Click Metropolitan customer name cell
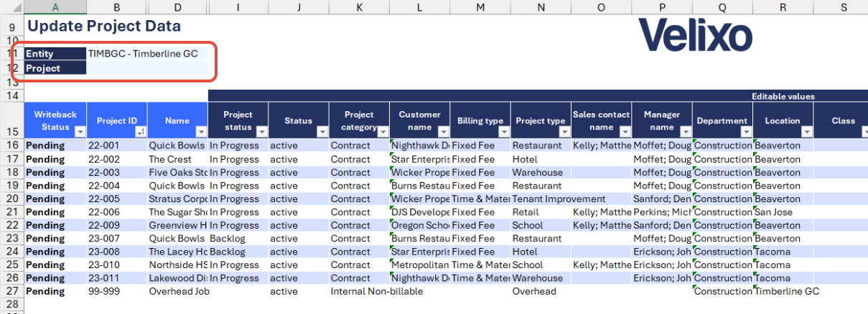868x314 pixels. 420,265
